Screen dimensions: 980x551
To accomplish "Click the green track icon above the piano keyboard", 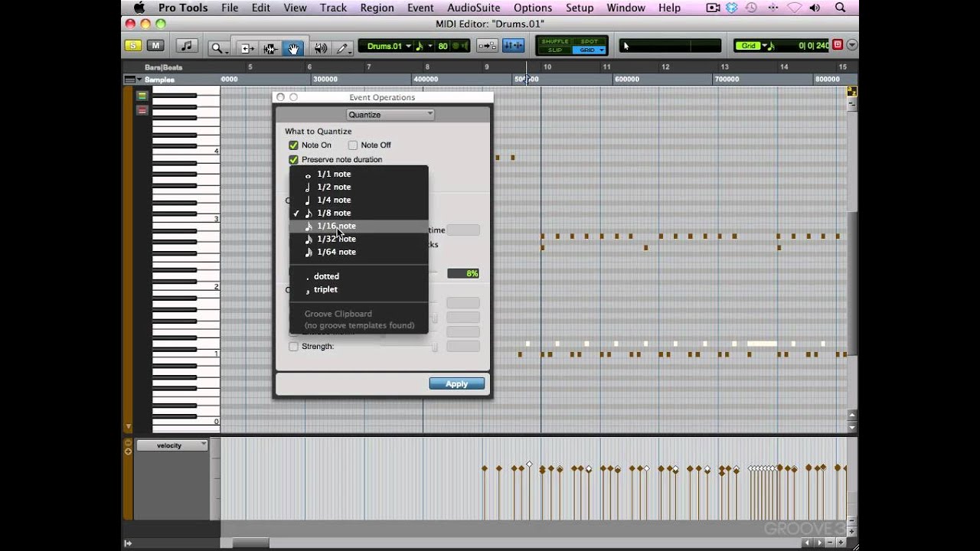I will pos(142,96).
